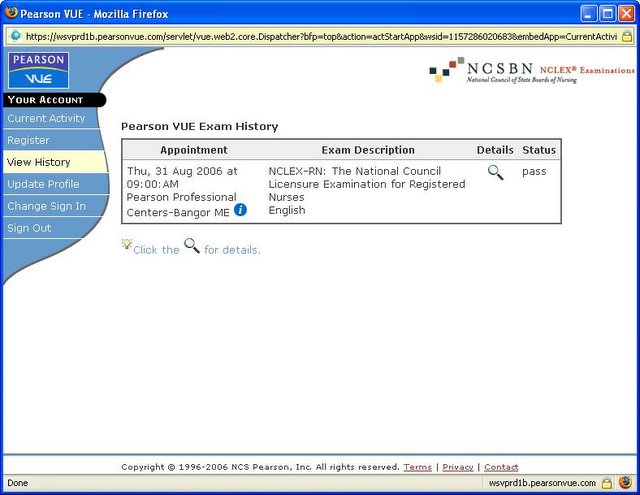Open the Privacy link in the footer
Viewport: 640px width, 495px height.
click(457, 467)
